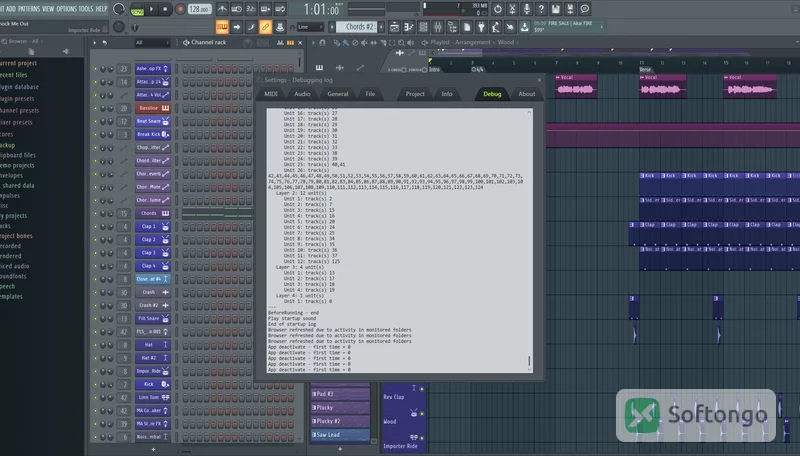
Task: Open the HELP menu
Action: pos(102,9)
